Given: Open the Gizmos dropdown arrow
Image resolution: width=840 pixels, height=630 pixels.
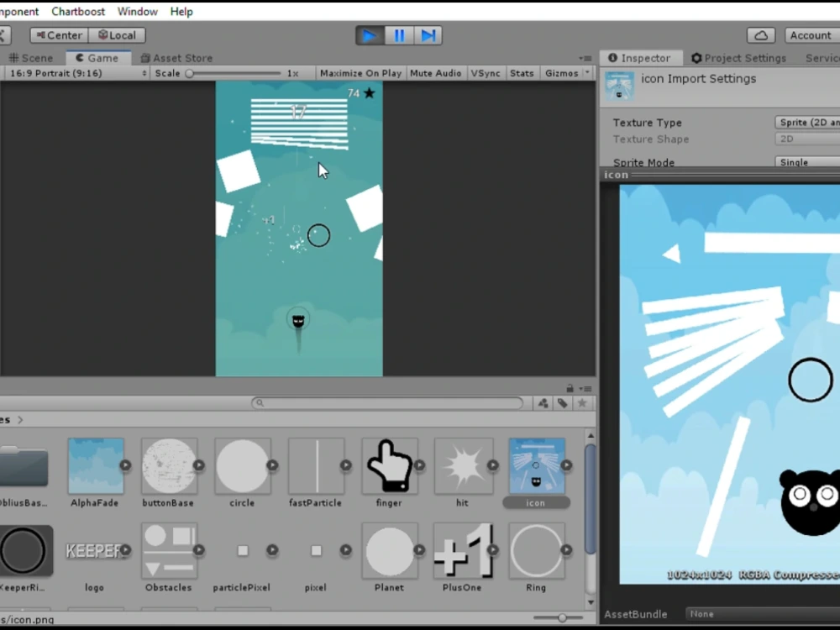Looking at the screenshot, I should point(588,73).
